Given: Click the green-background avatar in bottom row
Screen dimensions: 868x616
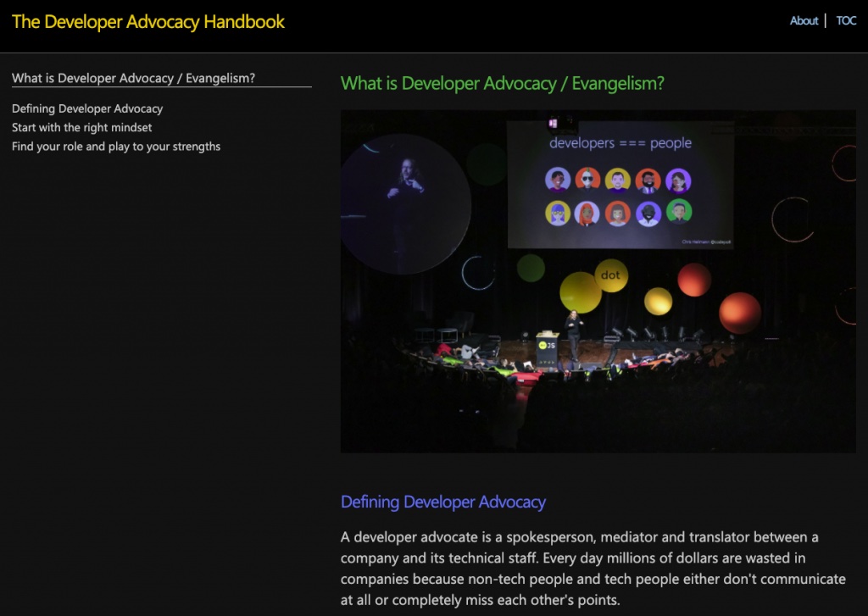Looking at the screenshot, I should click(x=679, y=212).
